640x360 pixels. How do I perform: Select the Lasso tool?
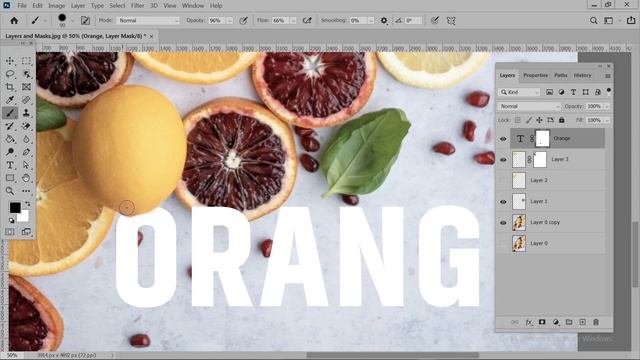[x=10, y=74]
